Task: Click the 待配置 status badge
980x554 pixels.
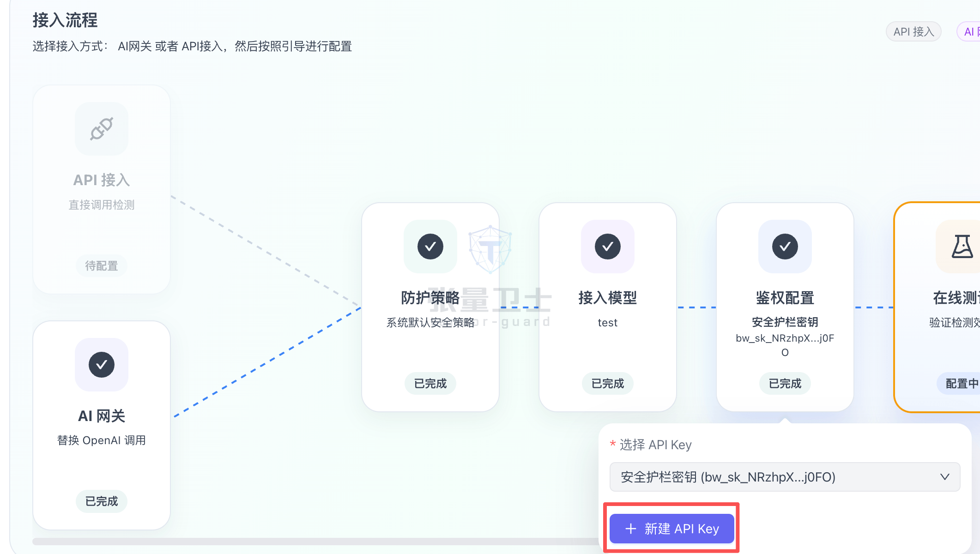Action: (102, 266)
